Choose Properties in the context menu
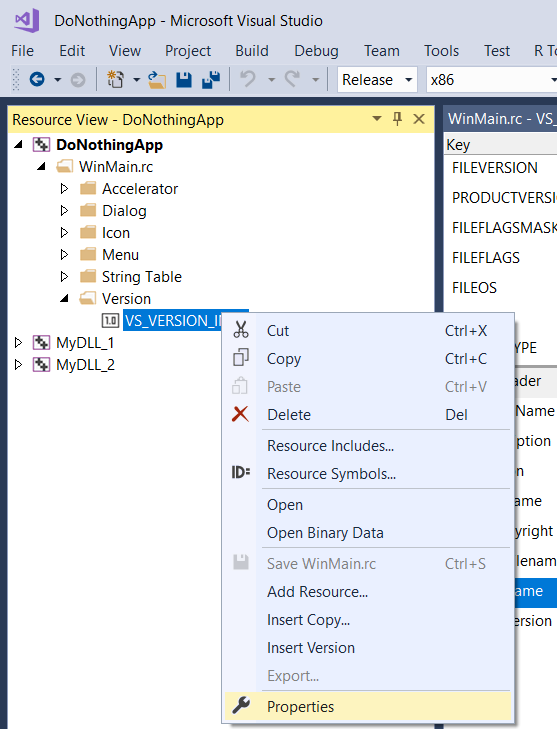 [x=367, y=706]
